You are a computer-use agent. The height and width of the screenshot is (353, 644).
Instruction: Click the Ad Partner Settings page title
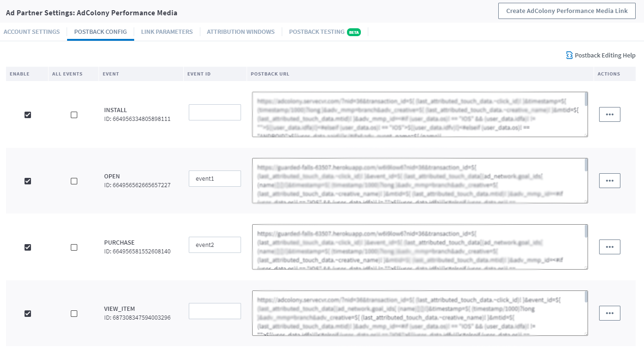(x=92, y=13)
